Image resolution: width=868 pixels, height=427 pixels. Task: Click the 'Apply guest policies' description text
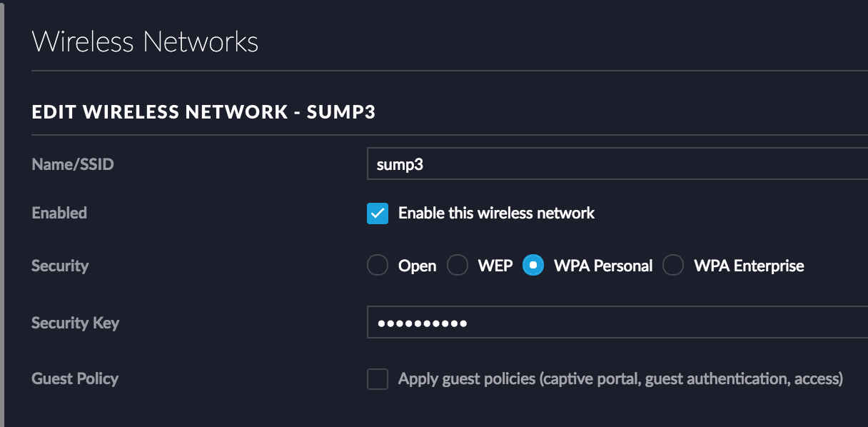620,378
